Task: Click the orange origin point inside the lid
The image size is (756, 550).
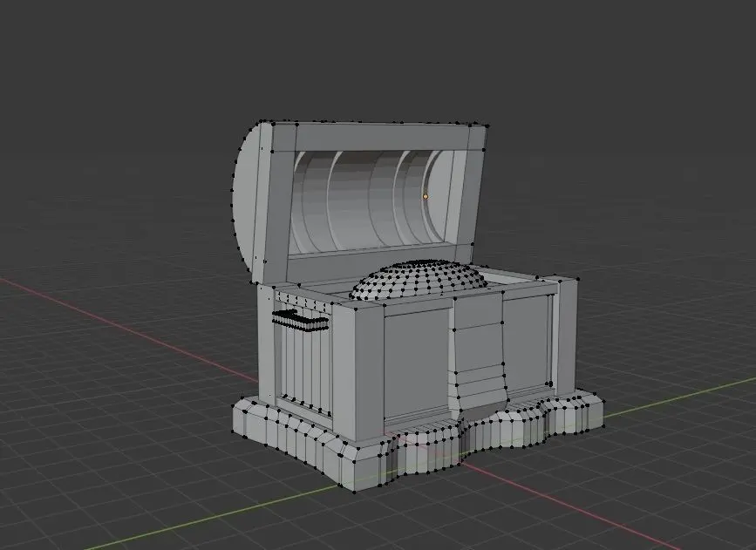Action: [x=426, y=196]
